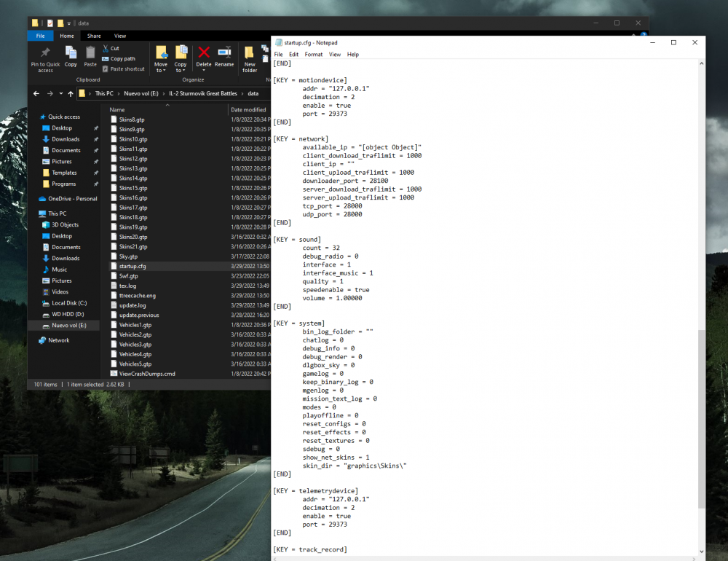Open the Format menu in Notepad
This screenshot has width=728, height=561.
click(314, 55)
